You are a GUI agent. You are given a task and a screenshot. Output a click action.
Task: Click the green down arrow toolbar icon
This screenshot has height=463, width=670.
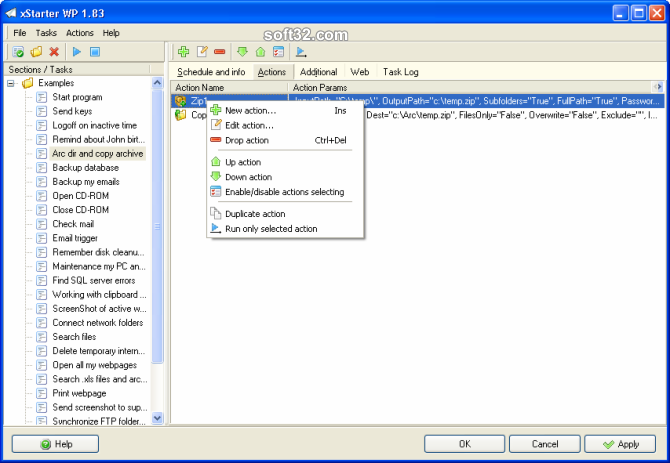pos(242,52)
